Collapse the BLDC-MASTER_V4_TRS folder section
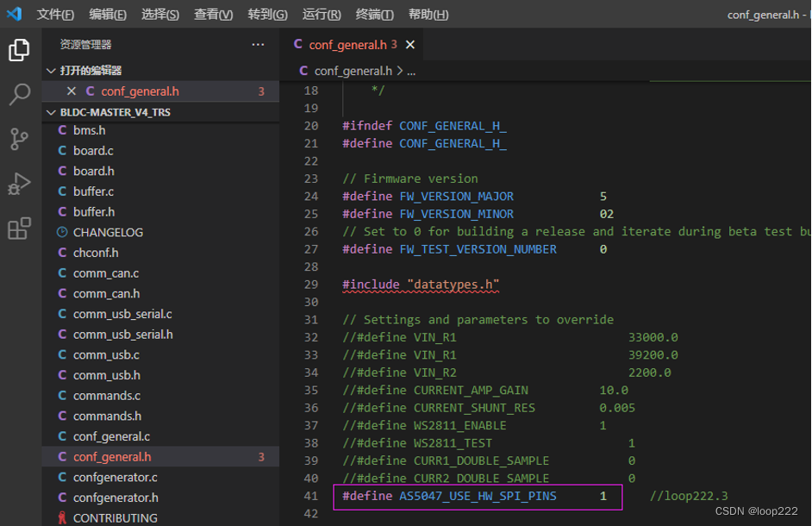This screenshot has height=526, width=812. [x=51, y=112]
